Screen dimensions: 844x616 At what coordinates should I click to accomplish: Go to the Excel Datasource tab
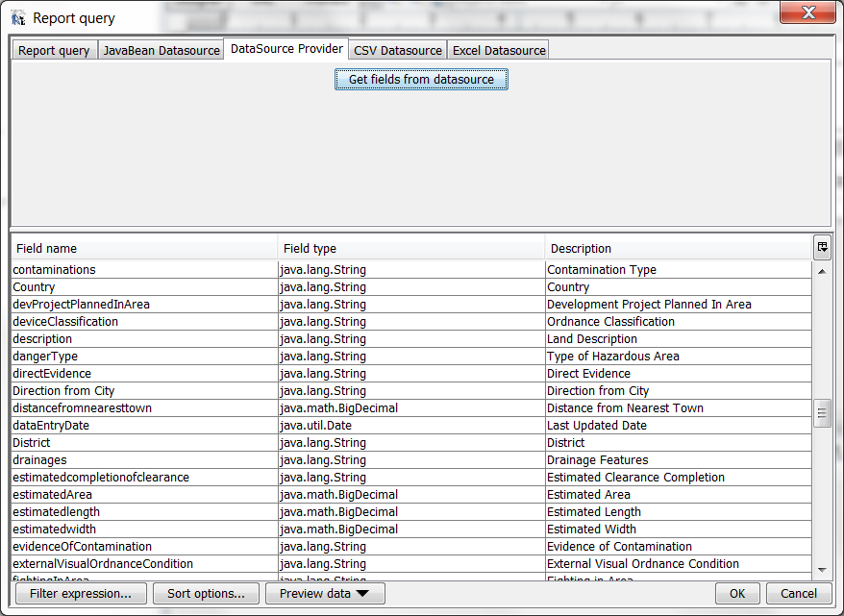[x=499, y=51]
